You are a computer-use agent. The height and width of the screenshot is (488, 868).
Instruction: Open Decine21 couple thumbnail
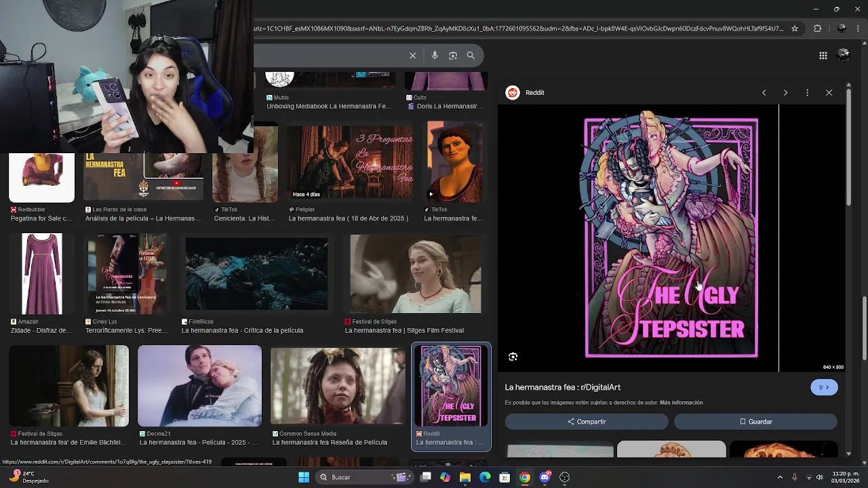pyautogui.click(x=199, y=386)
